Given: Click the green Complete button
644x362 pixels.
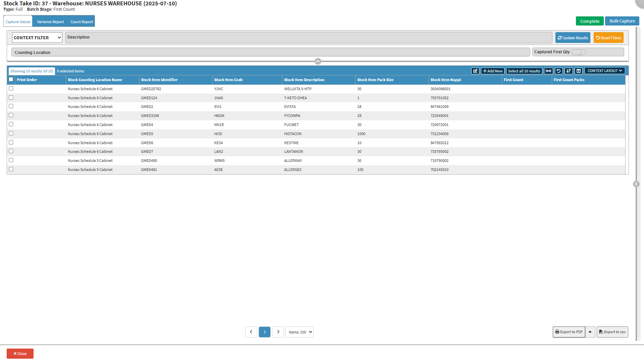Looking at the screenshot, I should [590, 21].
